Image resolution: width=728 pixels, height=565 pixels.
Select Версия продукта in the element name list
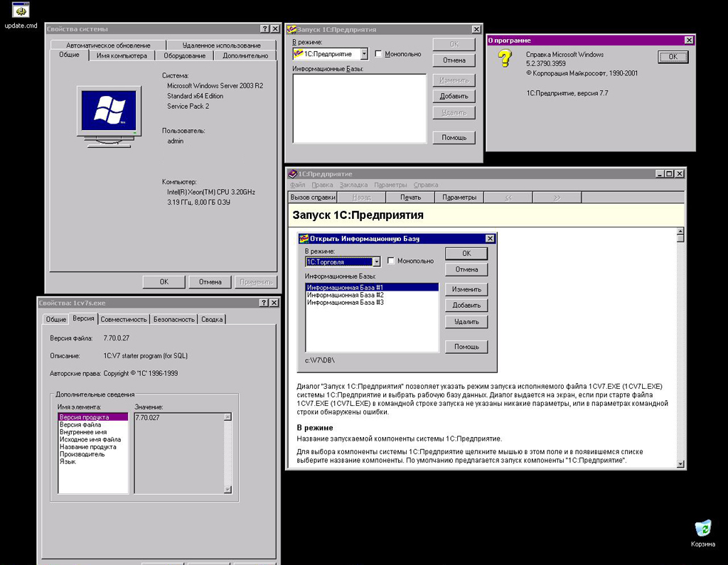pos(93,417)
